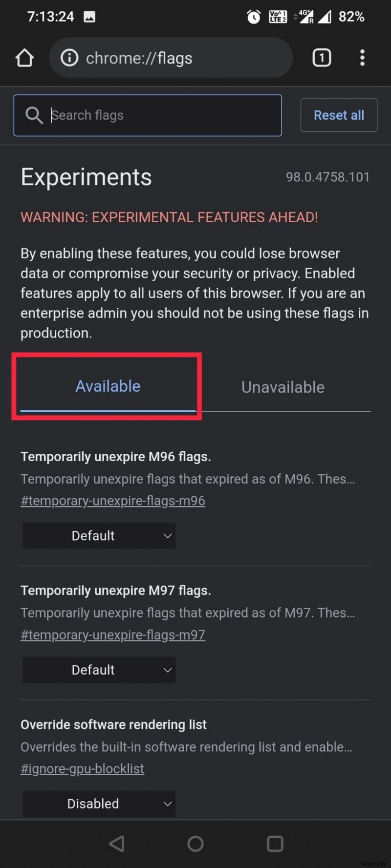Open recent apps with the square button

point(275,843)
